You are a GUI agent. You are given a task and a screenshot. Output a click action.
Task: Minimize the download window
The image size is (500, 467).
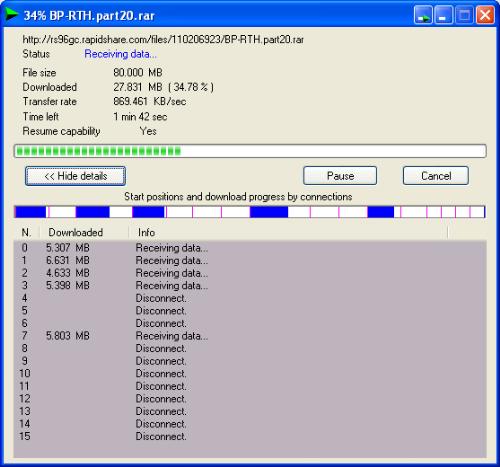coord(443,15)
